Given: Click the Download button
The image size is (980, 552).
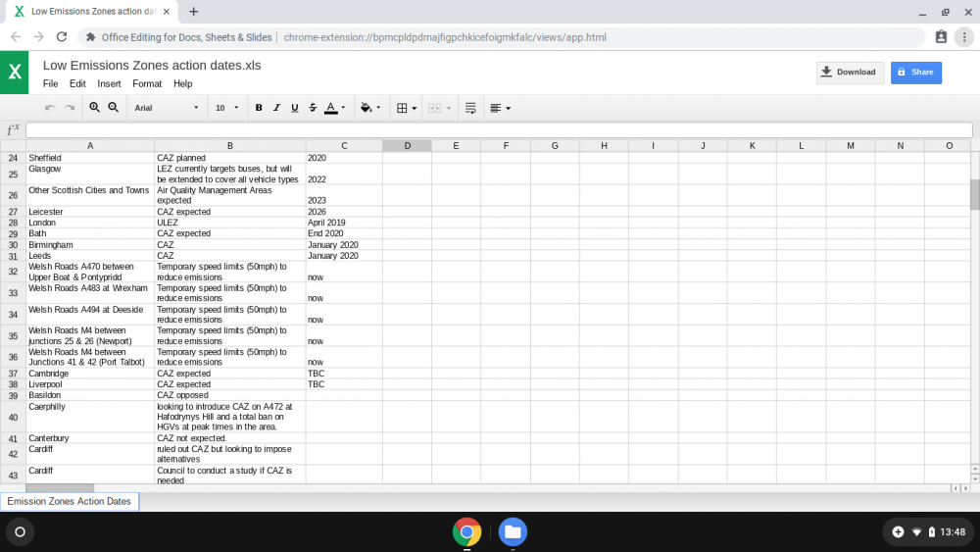Looking at the screenshot, I should (x=850, y=73).
